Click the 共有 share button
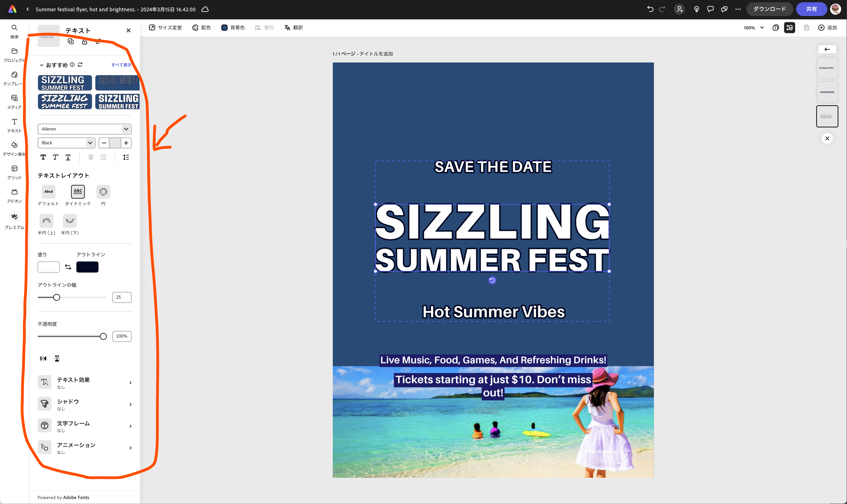The image size is (847, 504). pos(811,9)
